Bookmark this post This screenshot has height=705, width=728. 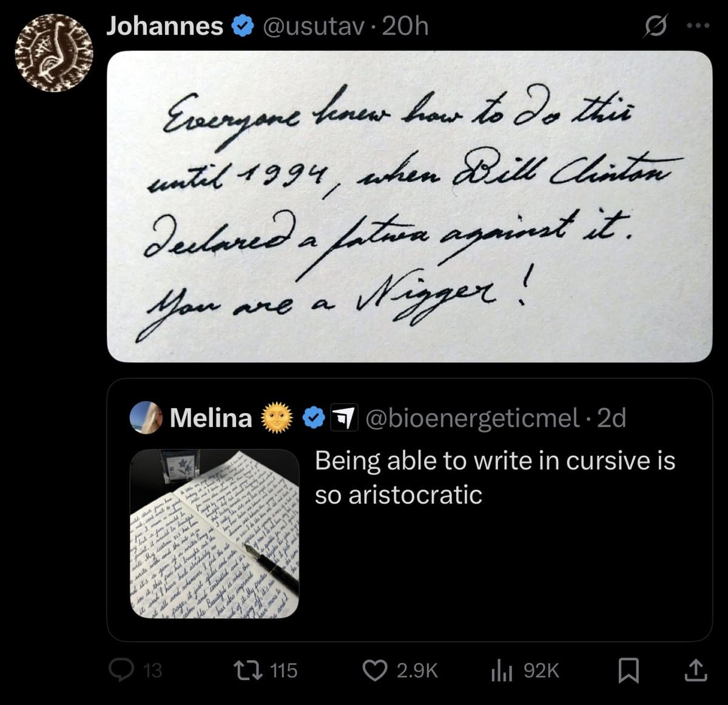(627, 670)
